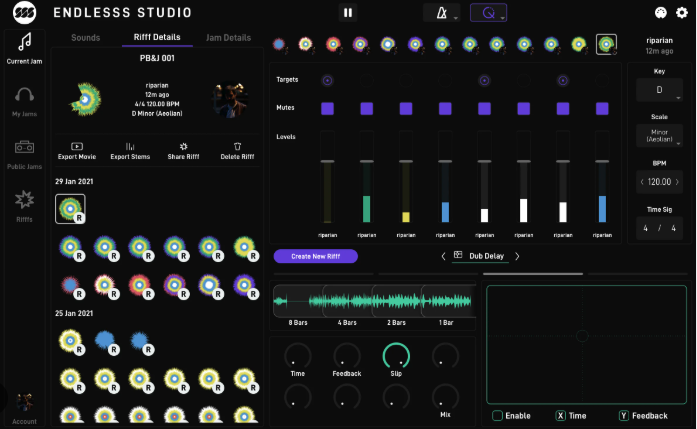Click the FX grid icon beside Dub Delay

[x=458, y=255]
